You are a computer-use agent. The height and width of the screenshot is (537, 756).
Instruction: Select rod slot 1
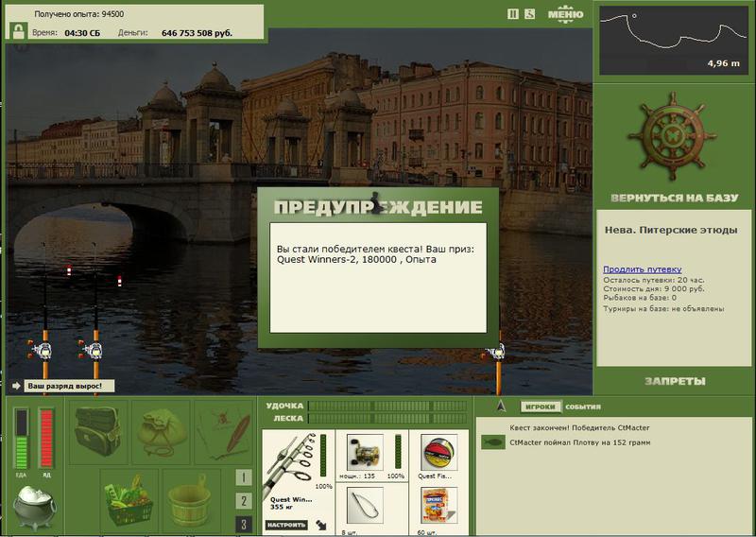pos(244,477)
